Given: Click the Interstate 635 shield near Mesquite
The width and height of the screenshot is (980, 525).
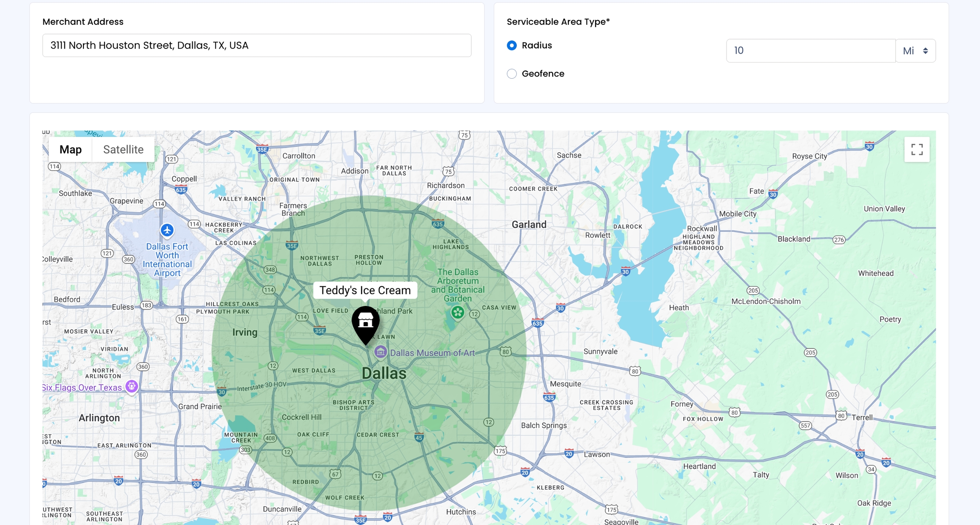Looking at the screenshot, I should tap(549, 397).
